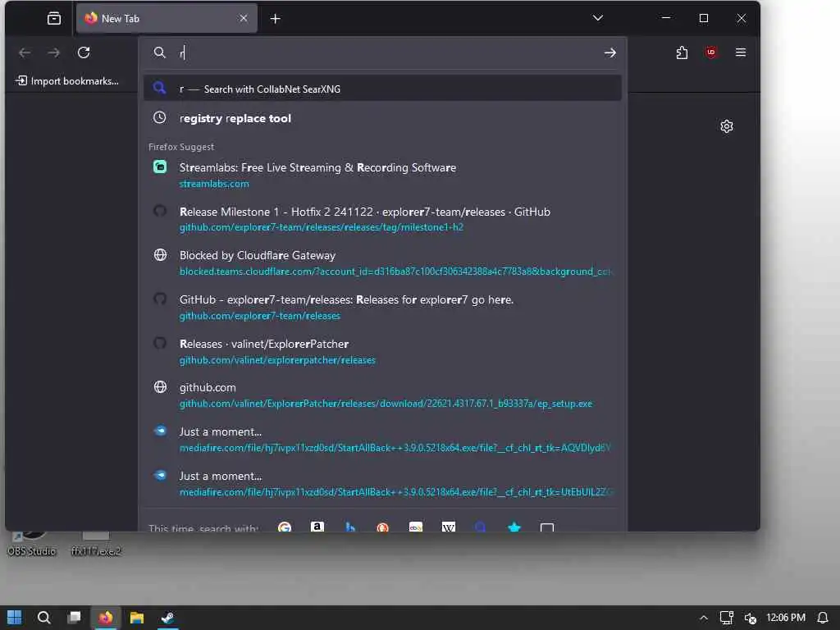Click Firefox icon on taskbar

106,618
